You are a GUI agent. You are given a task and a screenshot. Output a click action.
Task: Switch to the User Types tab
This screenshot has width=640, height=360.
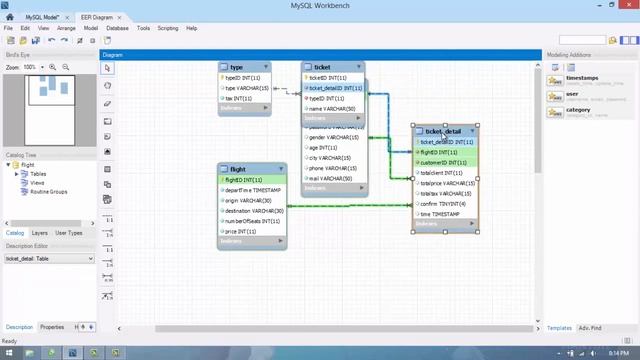[69, 233]
